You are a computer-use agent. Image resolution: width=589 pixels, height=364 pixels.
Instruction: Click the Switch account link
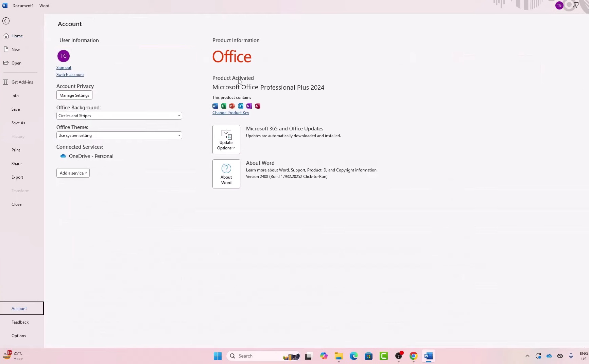70,75
